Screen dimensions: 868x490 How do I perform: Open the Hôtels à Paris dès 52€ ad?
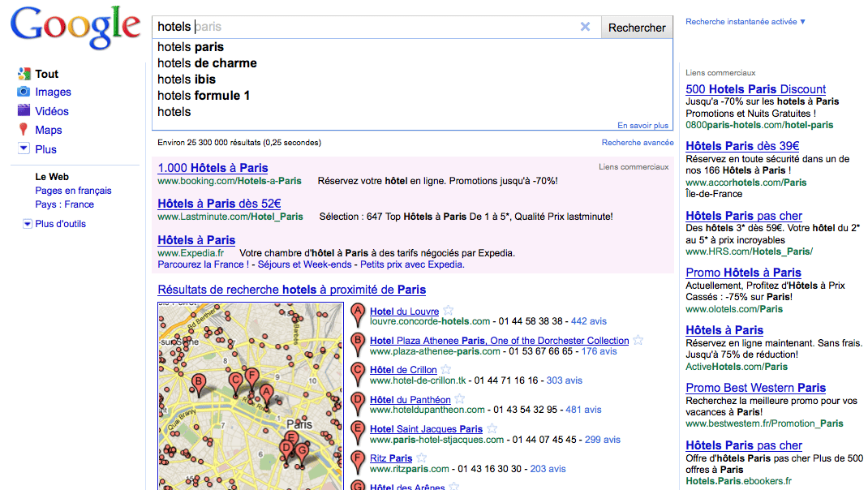219,204
